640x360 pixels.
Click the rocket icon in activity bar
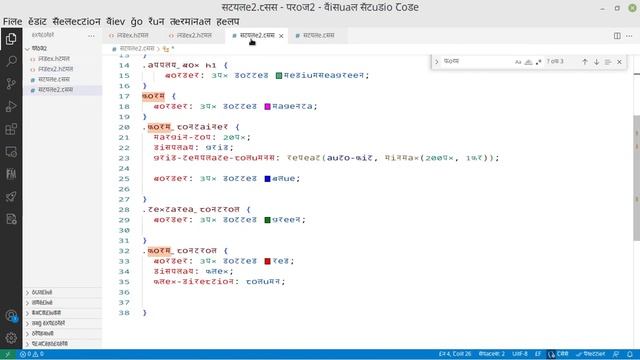point(11,197)
